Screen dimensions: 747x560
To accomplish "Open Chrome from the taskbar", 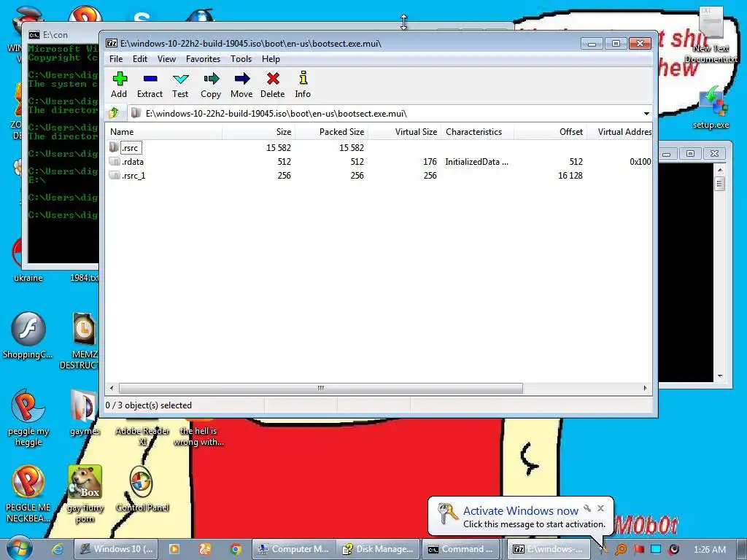I will [235, 549].
